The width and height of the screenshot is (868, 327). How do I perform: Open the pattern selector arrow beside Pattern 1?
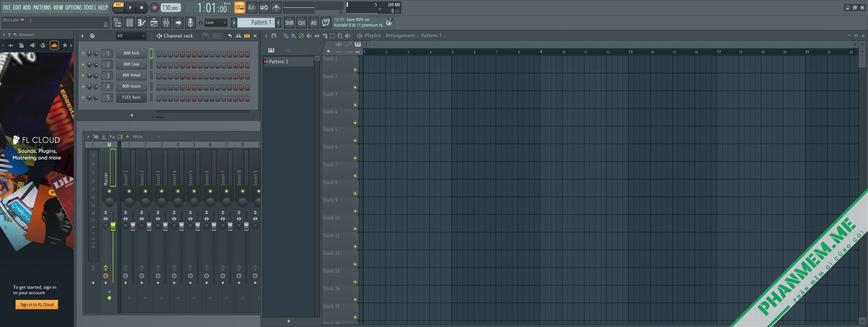[234, 23]
